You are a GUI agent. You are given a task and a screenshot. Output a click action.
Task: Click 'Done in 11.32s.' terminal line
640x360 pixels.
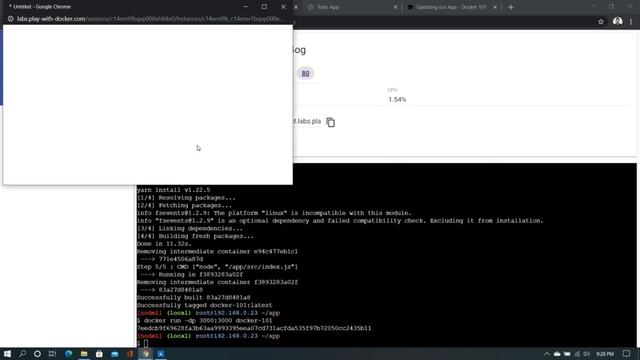(164, 244)
